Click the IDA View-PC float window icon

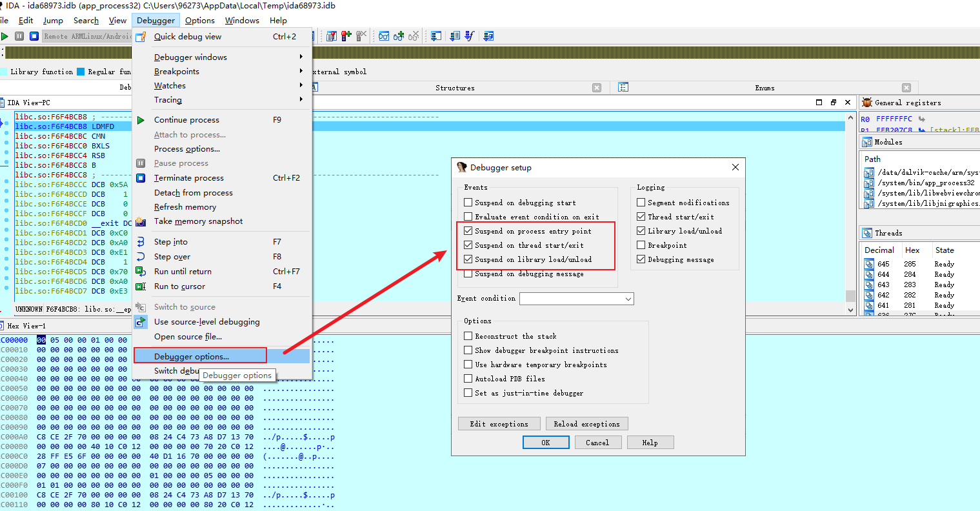(x=834, y=103)
